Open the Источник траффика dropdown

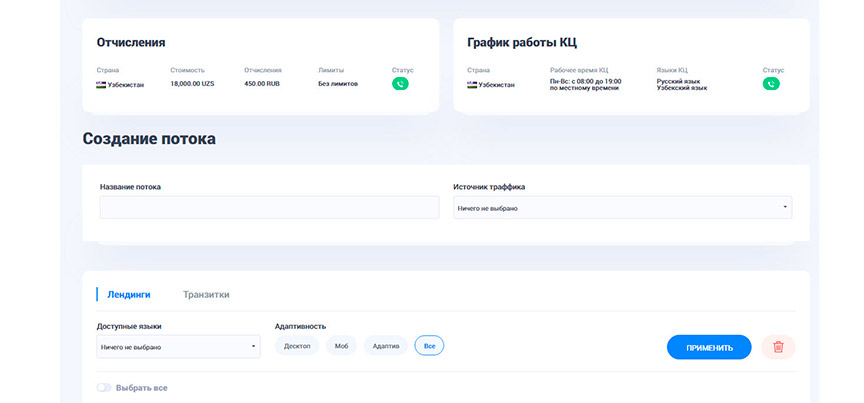(x=623, y=208)
